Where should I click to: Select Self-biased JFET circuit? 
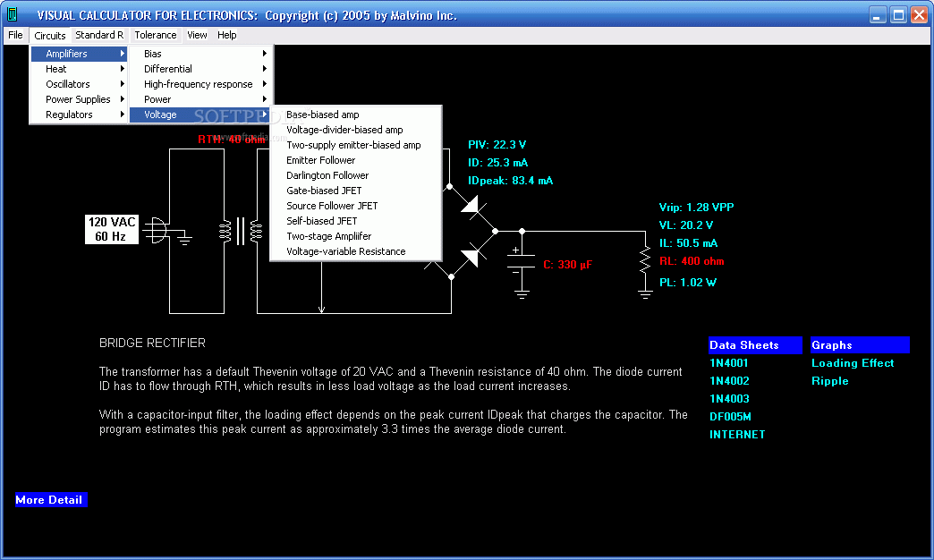pos(355,221)
